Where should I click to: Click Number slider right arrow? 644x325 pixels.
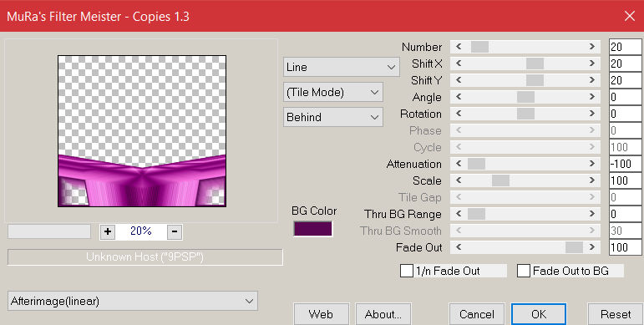pyautogui.click(x=592, y=47)
